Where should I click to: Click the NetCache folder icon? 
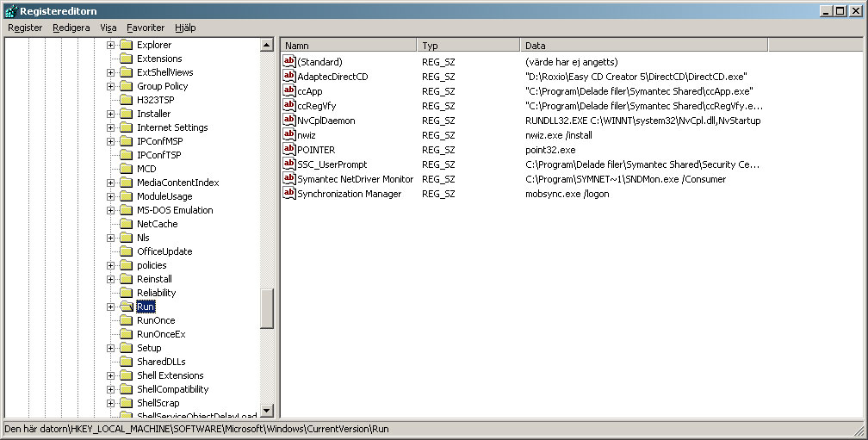(127, 224)
